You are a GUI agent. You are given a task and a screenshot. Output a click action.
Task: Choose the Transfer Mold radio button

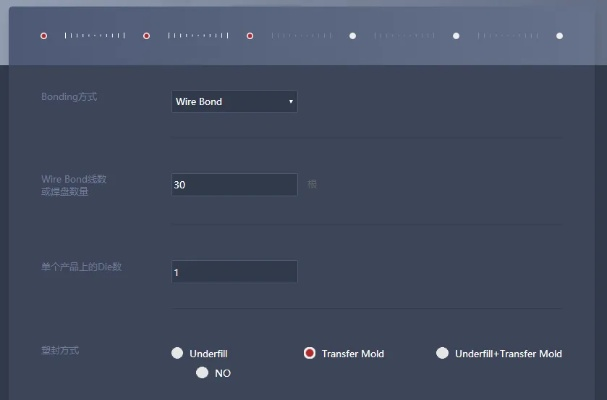[x=310, y=353]
